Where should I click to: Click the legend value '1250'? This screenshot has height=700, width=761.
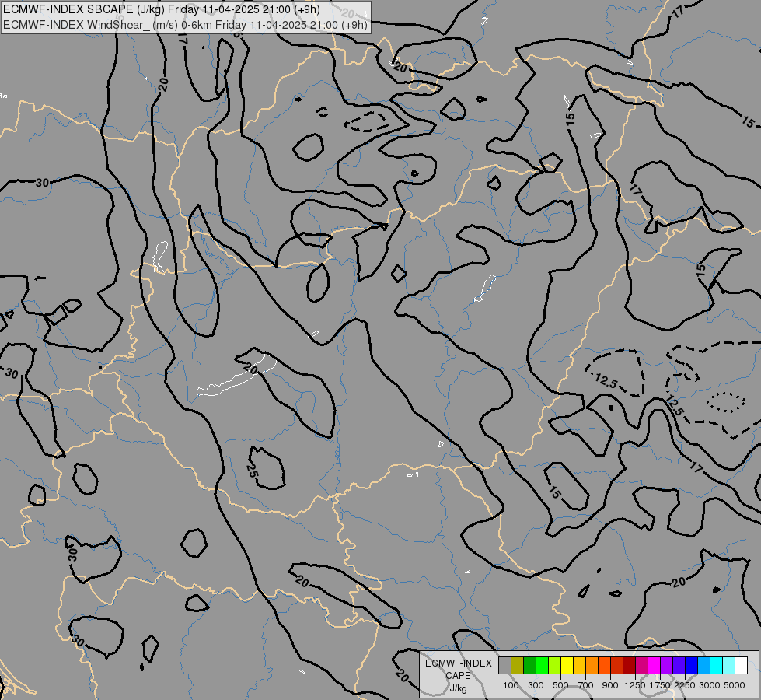[x=635, y=685]
